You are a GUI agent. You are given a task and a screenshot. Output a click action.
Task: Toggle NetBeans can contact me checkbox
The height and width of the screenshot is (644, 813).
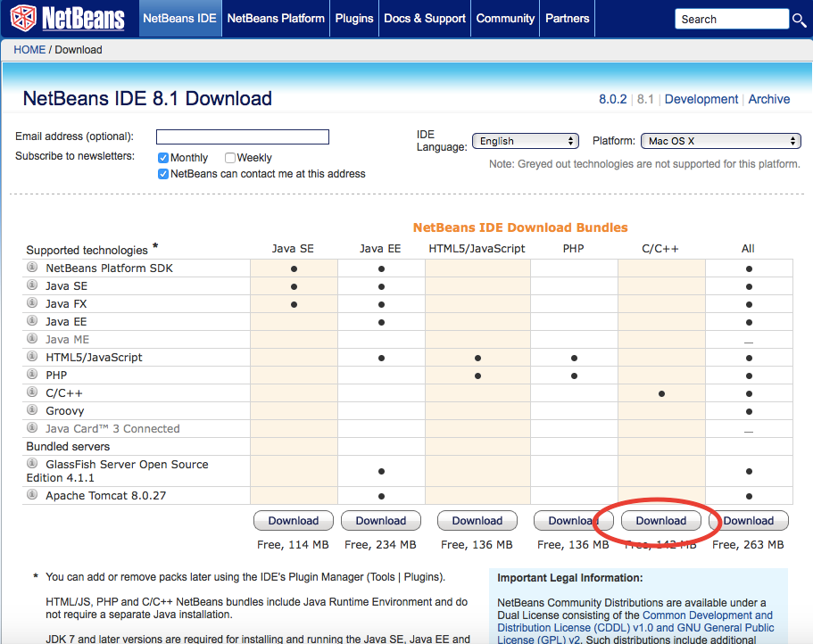pos(163,174)
